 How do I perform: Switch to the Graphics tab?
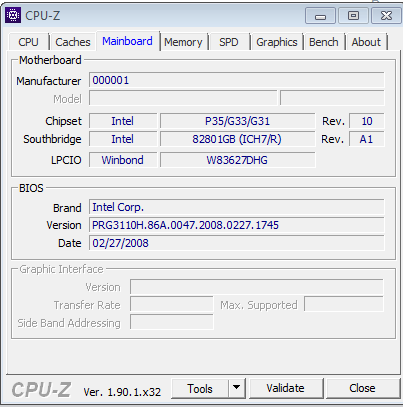(277, 42)
